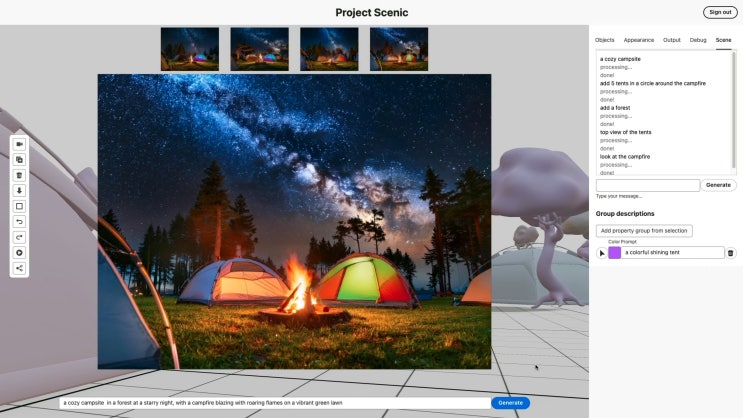Focus the chat message input field
This screenshot has width=743, height=418.
[648, 185]
